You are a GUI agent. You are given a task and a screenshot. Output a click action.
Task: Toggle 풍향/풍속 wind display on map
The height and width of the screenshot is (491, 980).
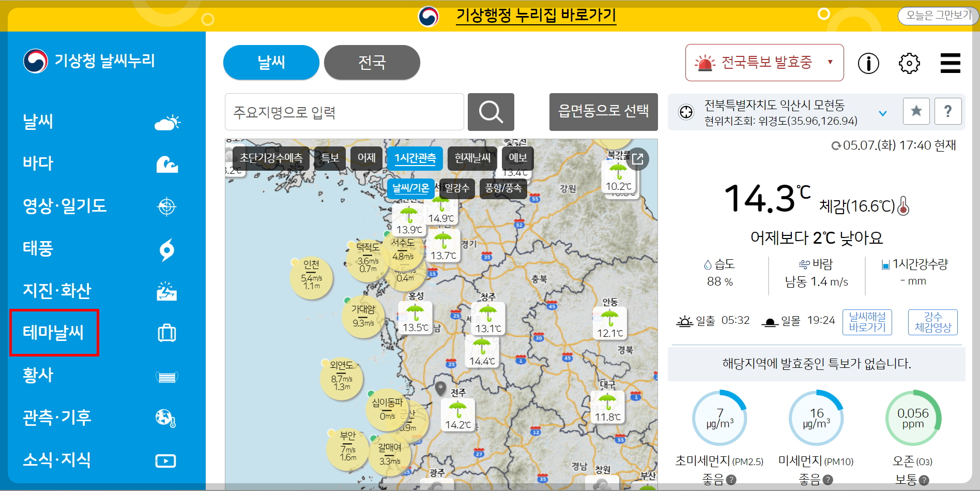pos(502,189)
